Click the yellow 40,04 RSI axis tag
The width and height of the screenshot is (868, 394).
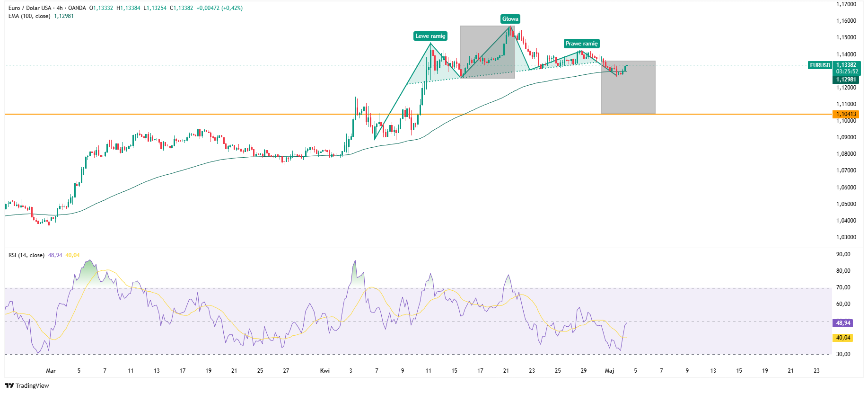(843, 338)
